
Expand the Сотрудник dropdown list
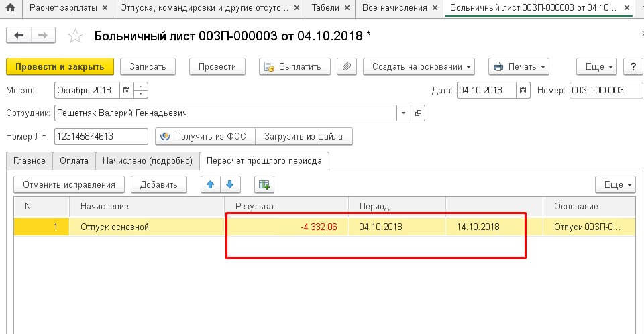pos(404,113)
